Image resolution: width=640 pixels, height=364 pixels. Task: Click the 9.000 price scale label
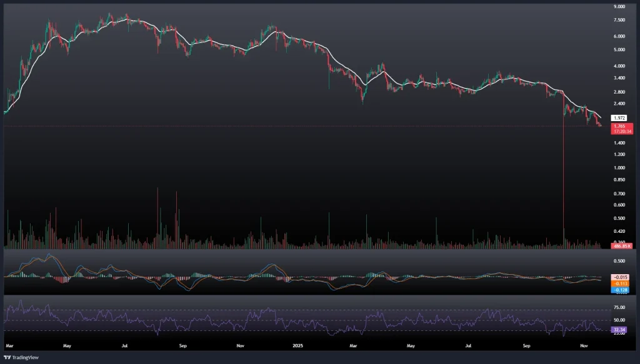[x=619, y=7]
